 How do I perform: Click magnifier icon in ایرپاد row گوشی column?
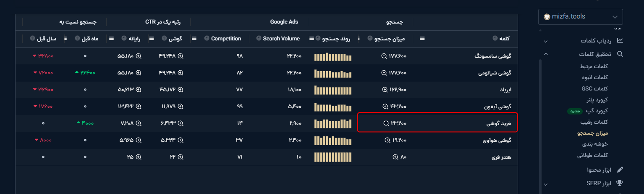click(x=181, y=90)
